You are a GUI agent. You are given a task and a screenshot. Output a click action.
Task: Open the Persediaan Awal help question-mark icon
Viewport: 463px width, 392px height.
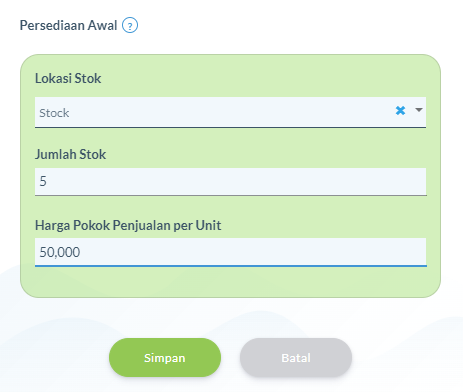pyautogui.click(x=130, y=26)
